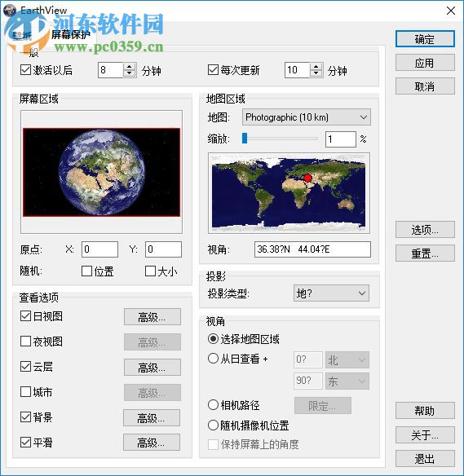The image size is (464, 476).
Task: Open 高级... settings for 平滑
Action: 152,443
